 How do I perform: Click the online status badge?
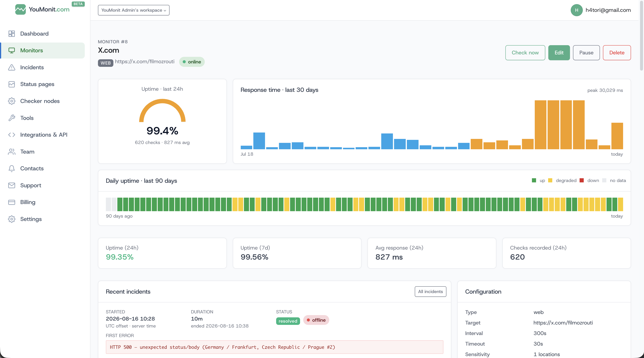(192, 62)
